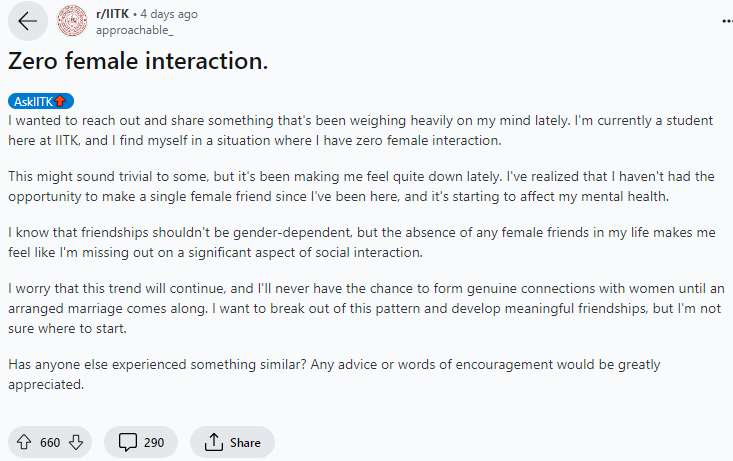Upvote the Zero female interaction post
733x461 pixels.
click(x=23, y=442)
